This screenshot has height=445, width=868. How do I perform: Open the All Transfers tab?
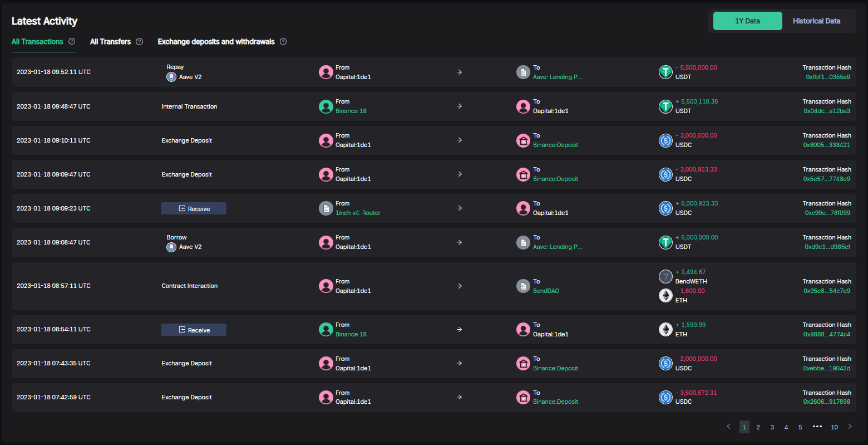[110, 41]
